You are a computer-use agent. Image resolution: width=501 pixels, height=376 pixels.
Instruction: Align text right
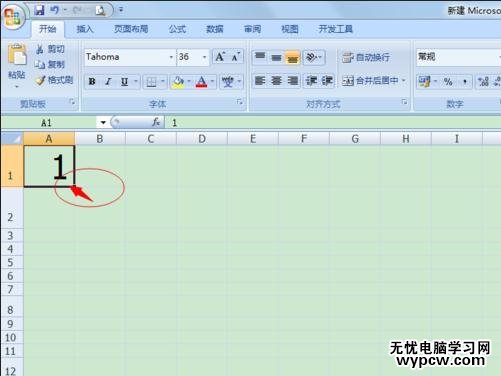pos(292,81)
